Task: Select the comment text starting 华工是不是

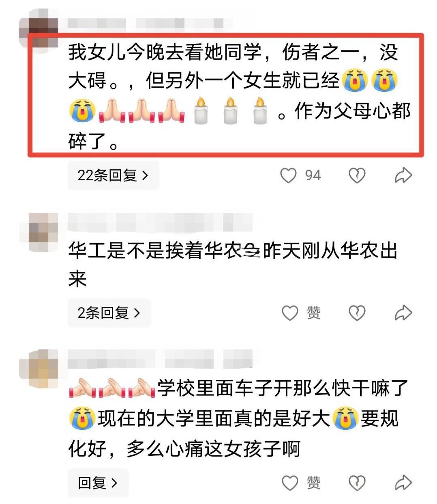Action: point(233,265)
